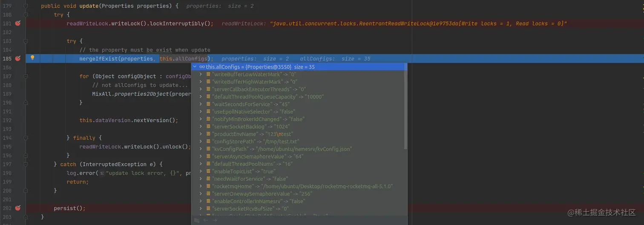Screen dimensions: 644x225
Task: Click the field icon of needWaitForService
Action: (x=209, y=179)
